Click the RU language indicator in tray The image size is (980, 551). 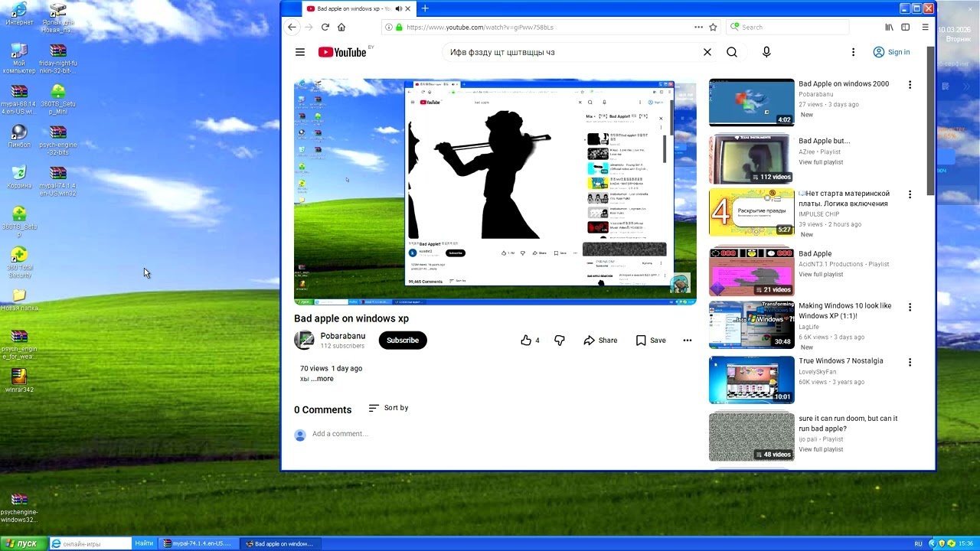[x=918, y=543]
